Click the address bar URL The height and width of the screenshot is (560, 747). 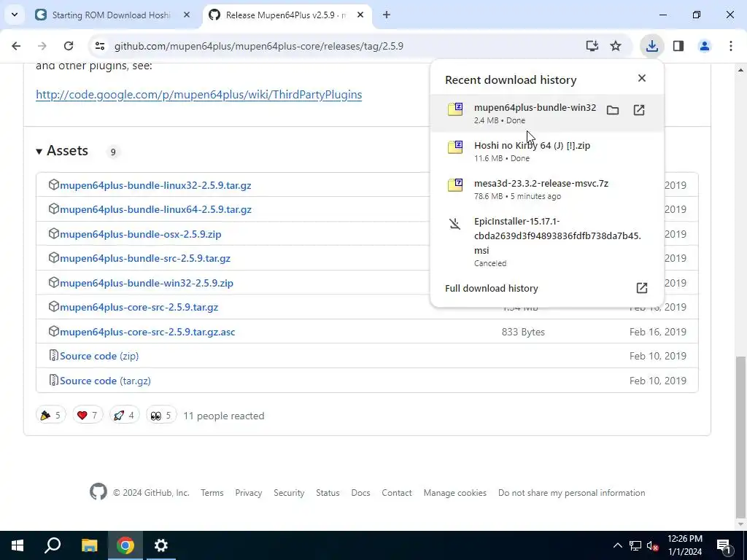[259, 46]
